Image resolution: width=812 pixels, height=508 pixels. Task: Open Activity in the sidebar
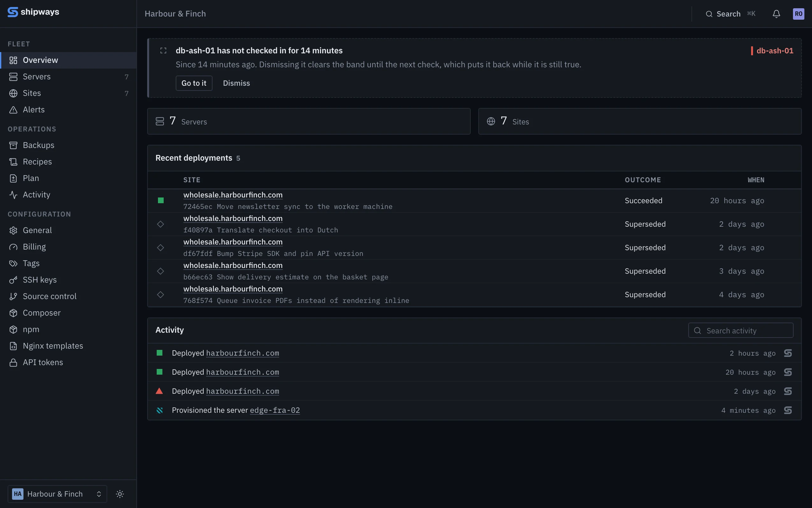point(69,195)
